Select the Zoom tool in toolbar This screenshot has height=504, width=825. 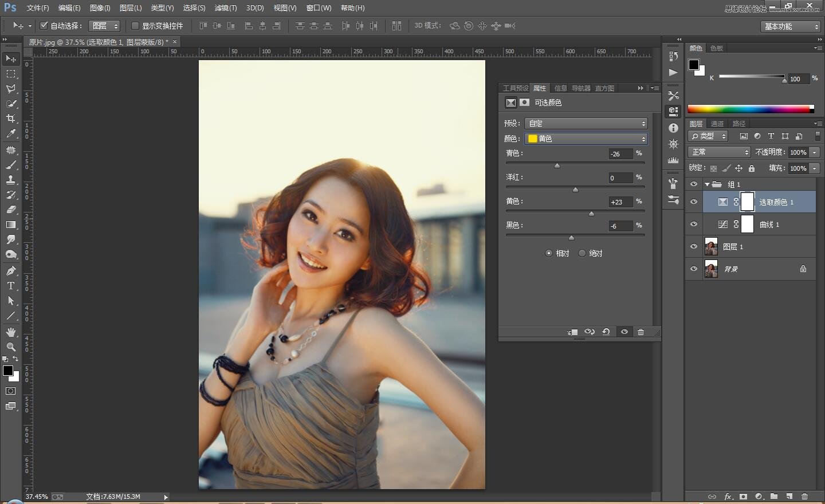[x=11, y=347]
